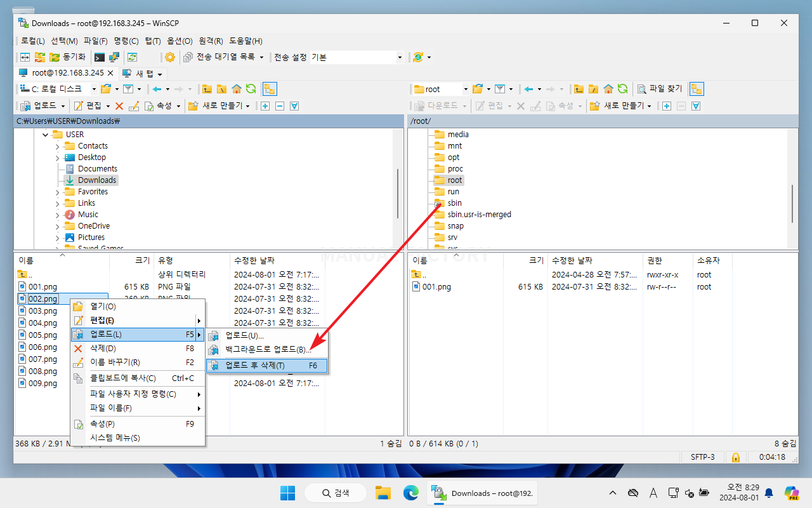Open Microsoft Edge from the taskbar

coord(410,493)
